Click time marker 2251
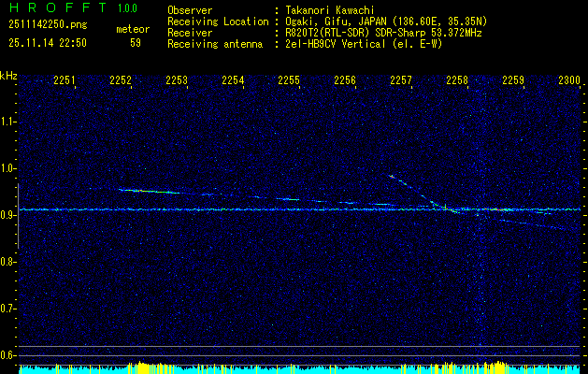Image resolution: width=588 pixels, height=374 pixels. [x=65, y=79]
